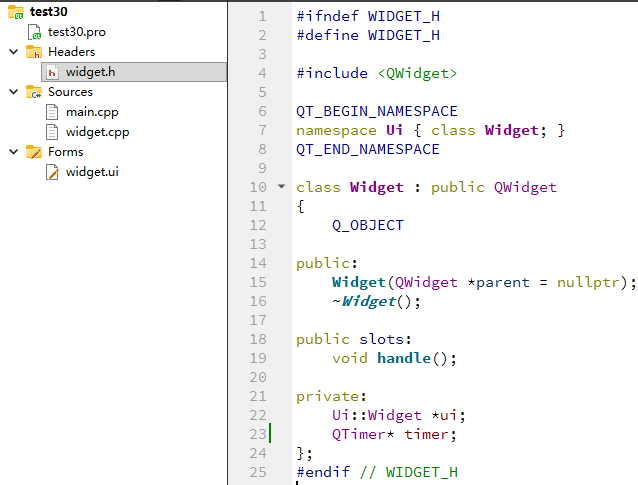This screenshot has width=638, height=485.
Task: Click the private keyword on line 21
Action: point(328,396)
